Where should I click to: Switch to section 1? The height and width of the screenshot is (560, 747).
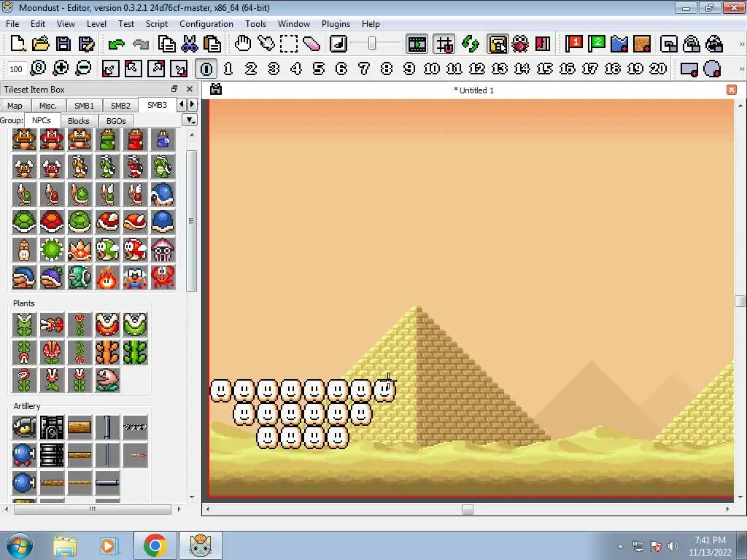point(228,69)
